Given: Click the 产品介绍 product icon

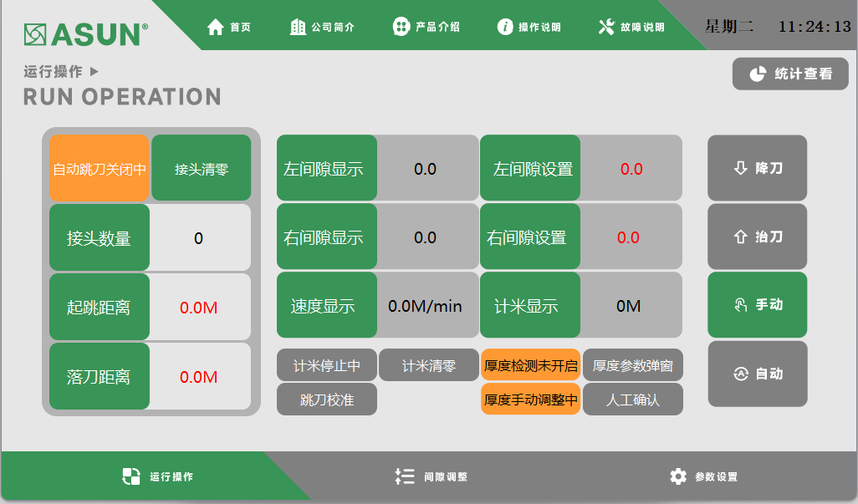Looking at the screenshot, I should [401, 27].
